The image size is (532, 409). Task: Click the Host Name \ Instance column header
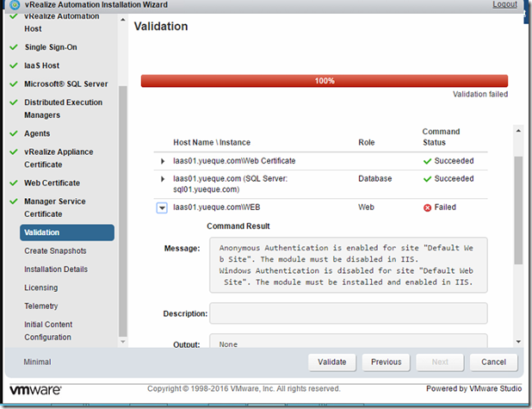point(212,143)
